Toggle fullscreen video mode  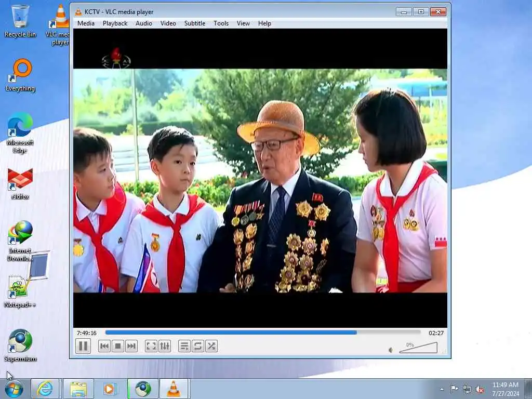(151, 346)
